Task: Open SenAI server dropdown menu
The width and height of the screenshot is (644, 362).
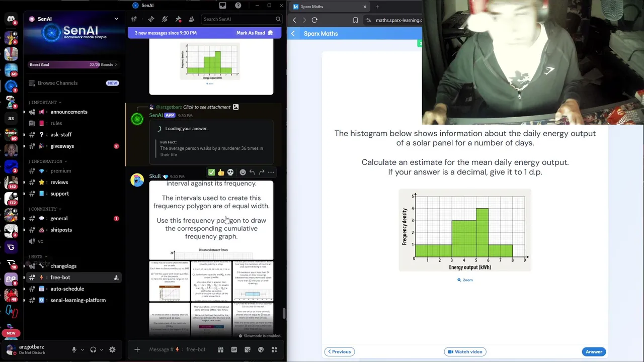Action: point(116,19)
